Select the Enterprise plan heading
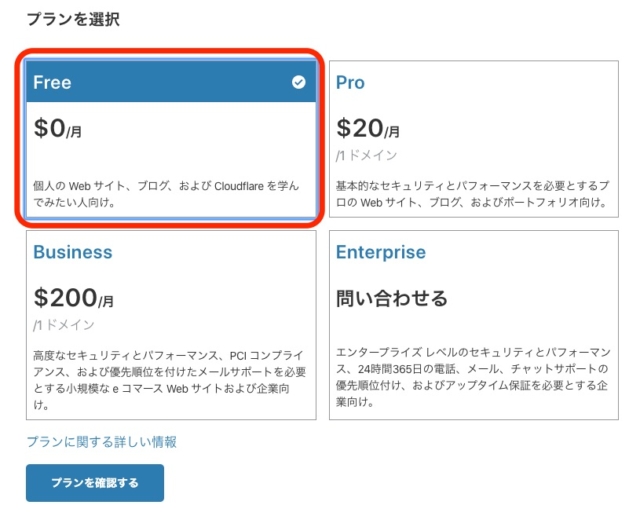The height and width of the screenshot is (516, 640). pyautogui.click(x=380, y=252)
